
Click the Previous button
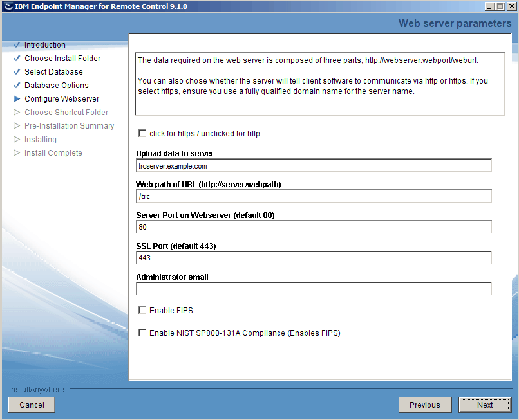pos(425,405)
